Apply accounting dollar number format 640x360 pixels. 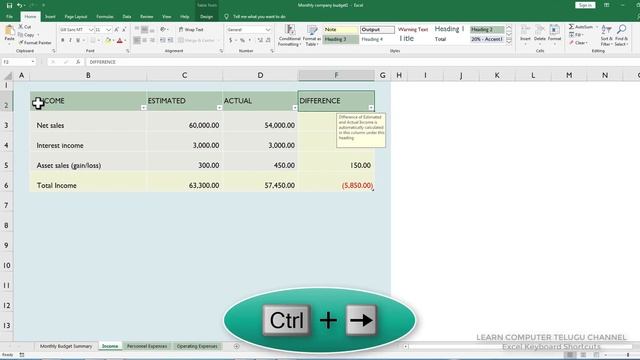click(231, 40)
